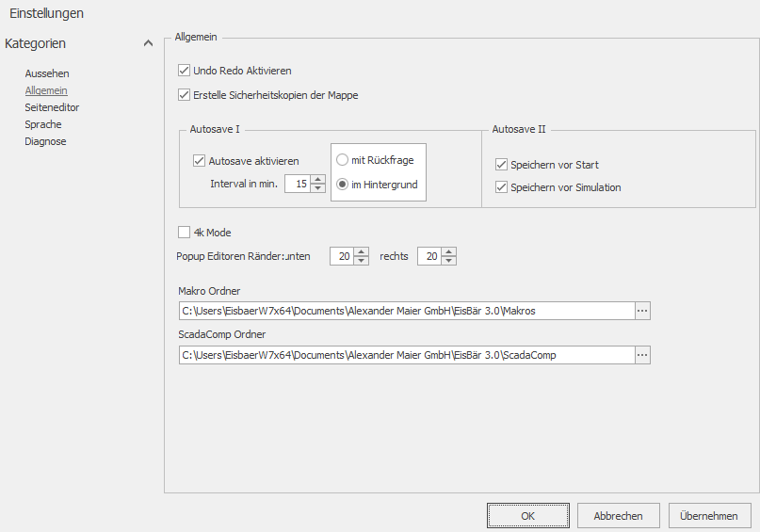Increase the Interval in min. value

click(x=317, y=179)
